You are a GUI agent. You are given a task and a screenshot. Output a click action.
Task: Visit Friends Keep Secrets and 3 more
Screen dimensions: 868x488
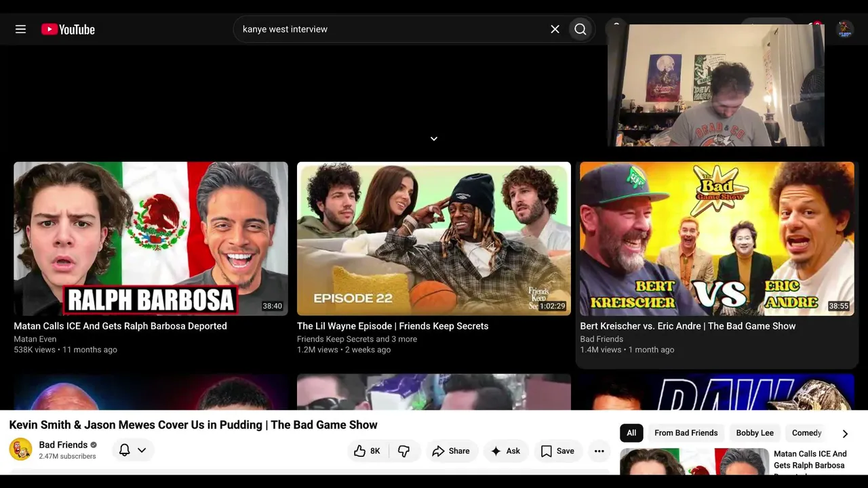357,339
